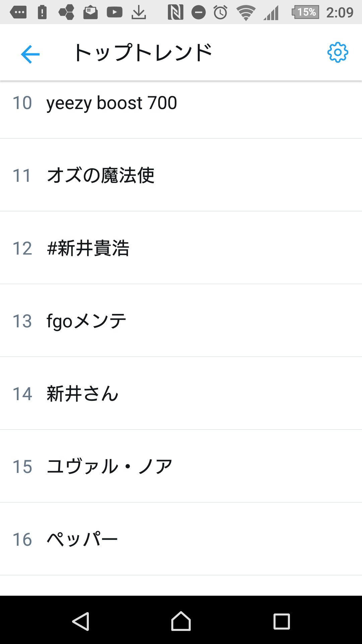The height and width of the screenshot is (644, 362).
Task: Tap the battery 15% indicator
Action: 306,12
